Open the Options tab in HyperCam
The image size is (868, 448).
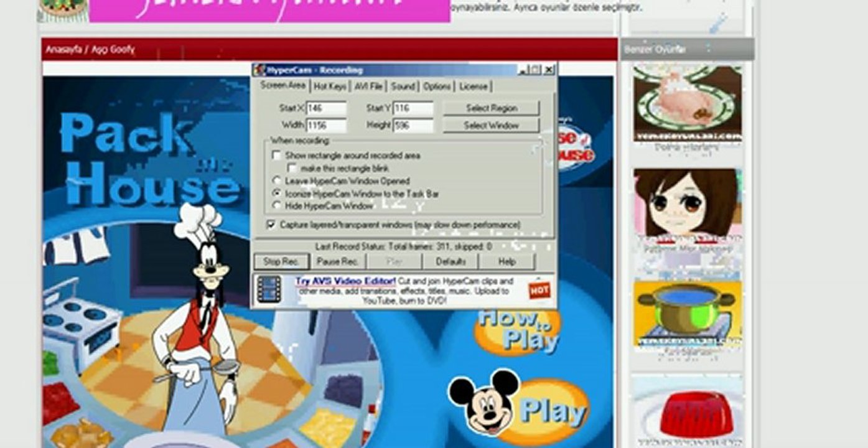(x=437, y=86)
